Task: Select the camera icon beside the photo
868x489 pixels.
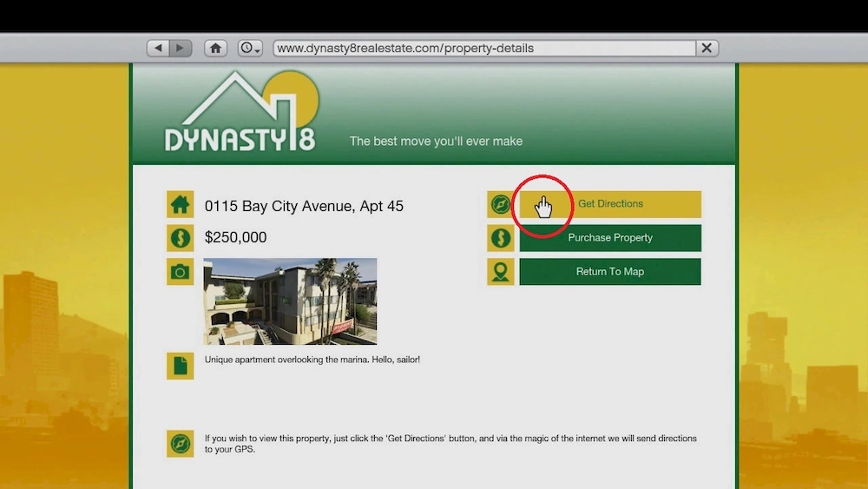Action: point(180,272)
